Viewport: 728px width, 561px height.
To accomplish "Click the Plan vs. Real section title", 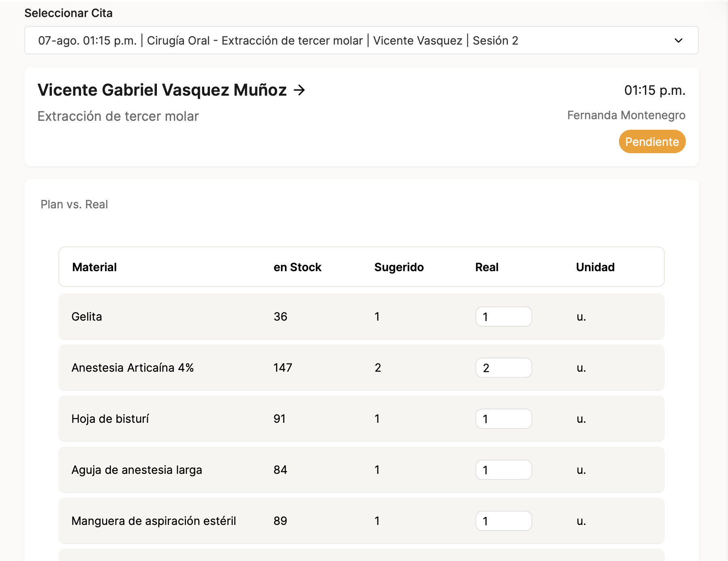I will pyautogui.click(x=74, y=204).
